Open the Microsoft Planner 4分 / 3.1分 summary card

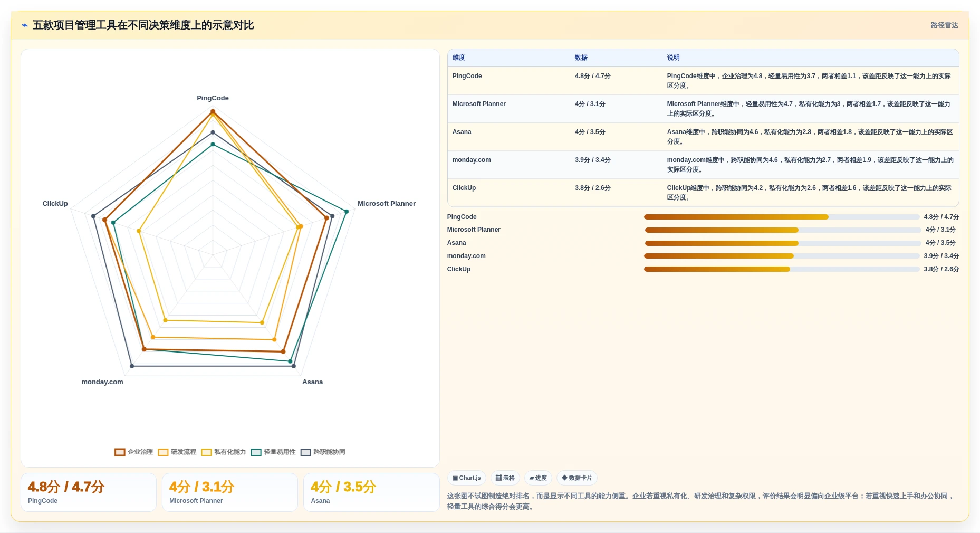[x=230, y=492]
